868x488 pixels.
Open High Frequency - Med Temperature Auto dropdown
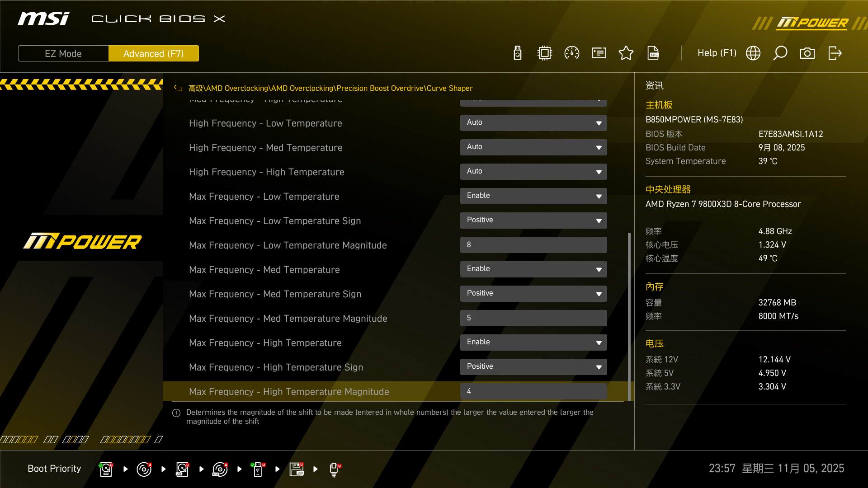(x=533, y=147)
